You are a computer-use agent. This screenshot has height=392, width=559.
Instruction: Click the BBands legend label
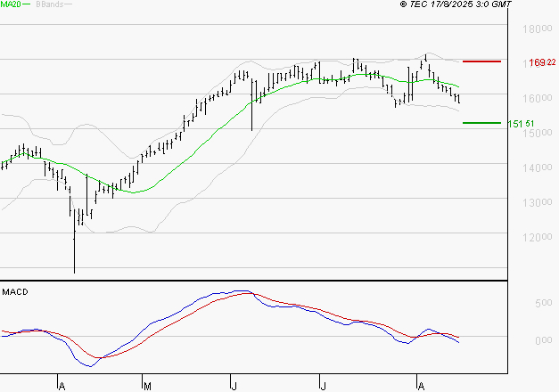pyautogui.click(x=50, y=4)
